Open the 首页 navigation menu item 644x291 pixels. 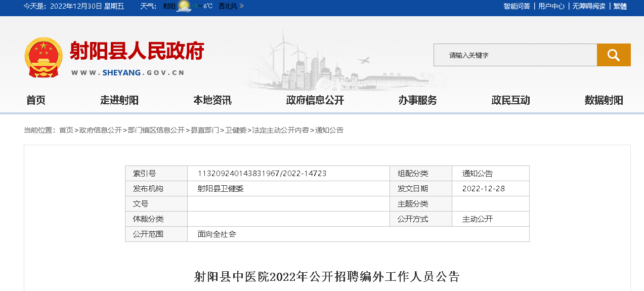[x=36, y=100]
